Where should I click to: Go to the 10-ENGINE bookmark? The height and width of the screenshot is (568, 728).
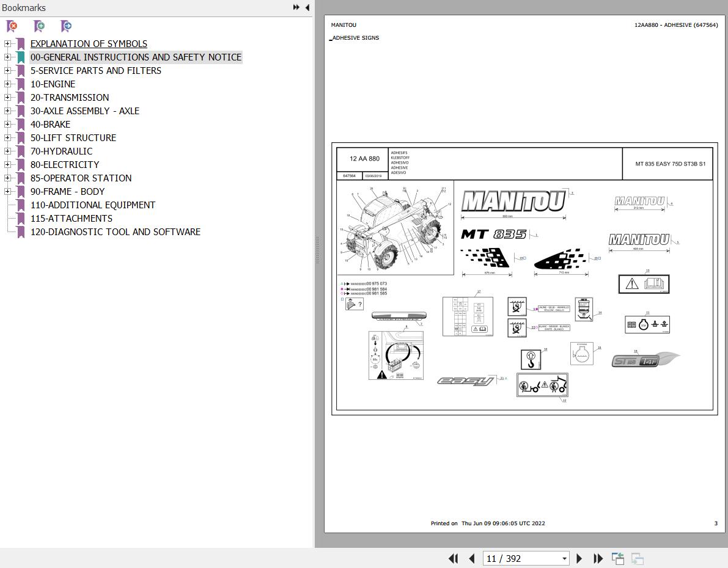point(53,84)
